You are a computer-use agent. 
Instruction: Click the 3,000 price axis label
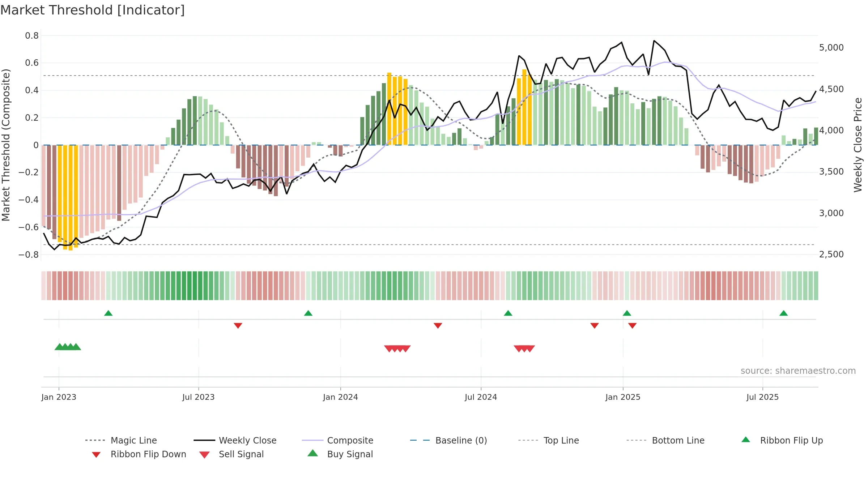pyautogui.click(x=831, y=213)
